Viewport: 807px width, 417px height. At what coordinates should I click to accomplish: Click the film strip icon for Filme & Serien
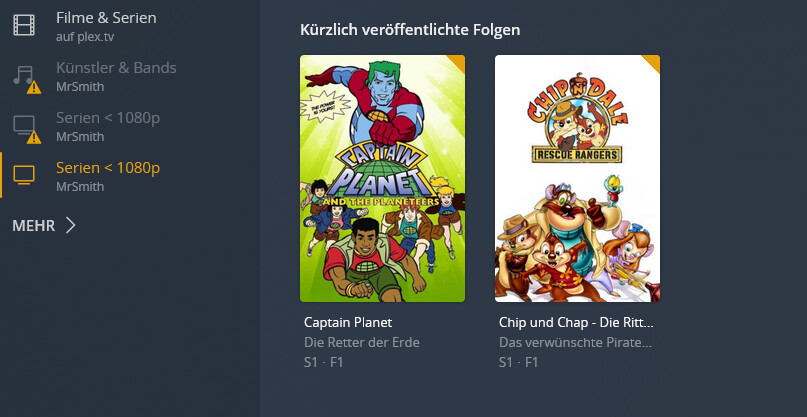point(24,25)
